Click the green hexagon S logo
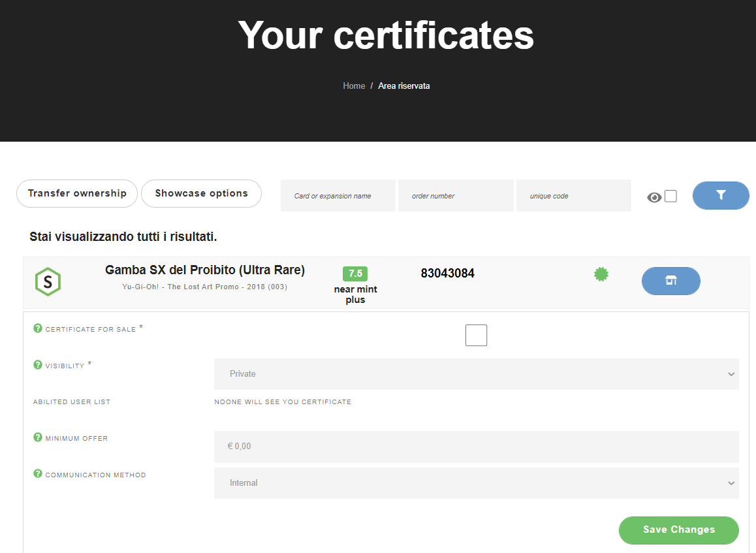The height and width of the screenshot is (553, 756). click(x=48, y=281)
